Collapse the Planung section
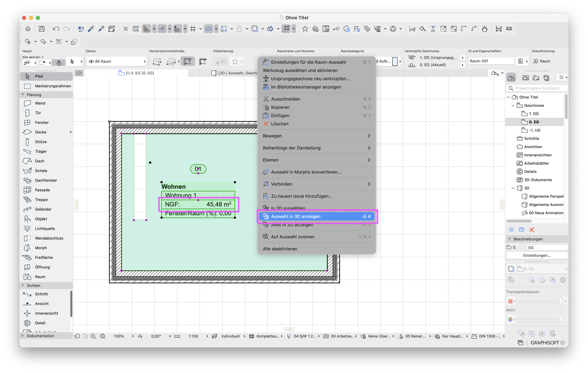The image size is (588, 373). 23,95
